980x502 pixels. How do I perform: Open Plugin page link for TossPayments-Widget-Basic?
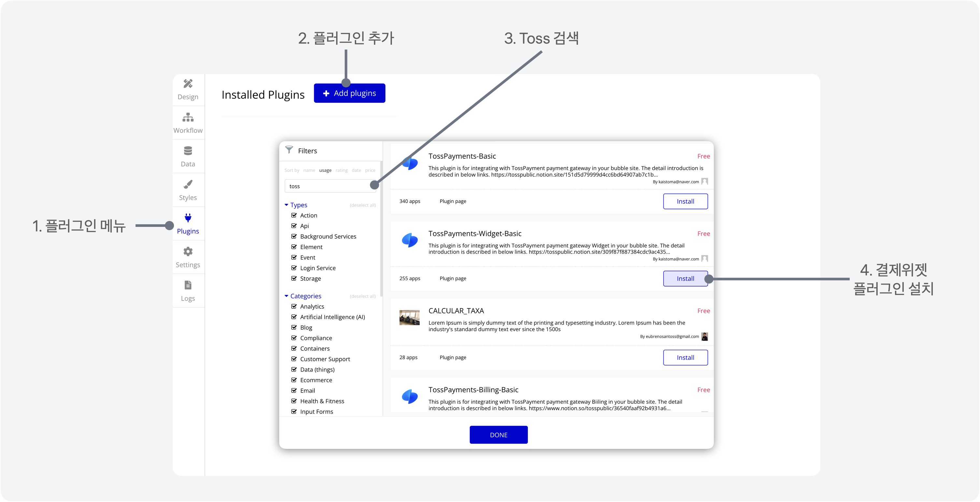(x=453, y=279)
